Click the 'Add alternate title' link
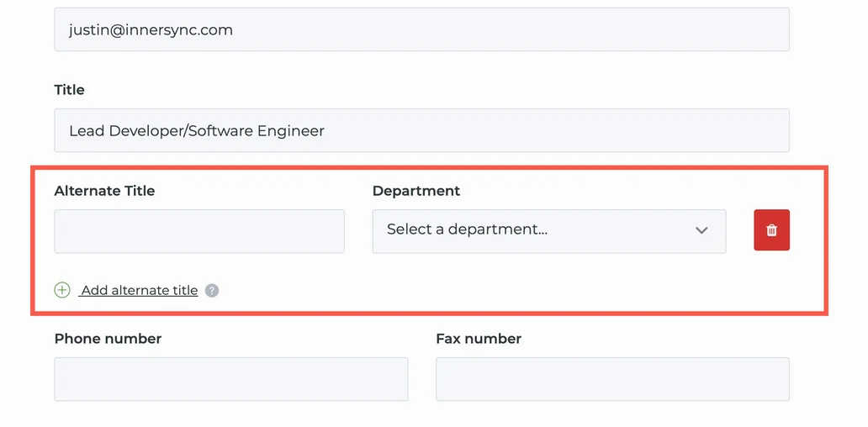Viewport: 868px width, 427px height. tap(140, 291)
